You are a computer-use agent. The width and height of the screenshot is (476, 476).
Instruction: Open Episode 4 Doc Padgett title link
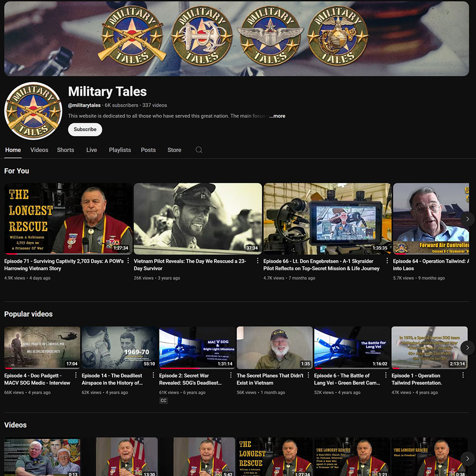tap(37, 379)
